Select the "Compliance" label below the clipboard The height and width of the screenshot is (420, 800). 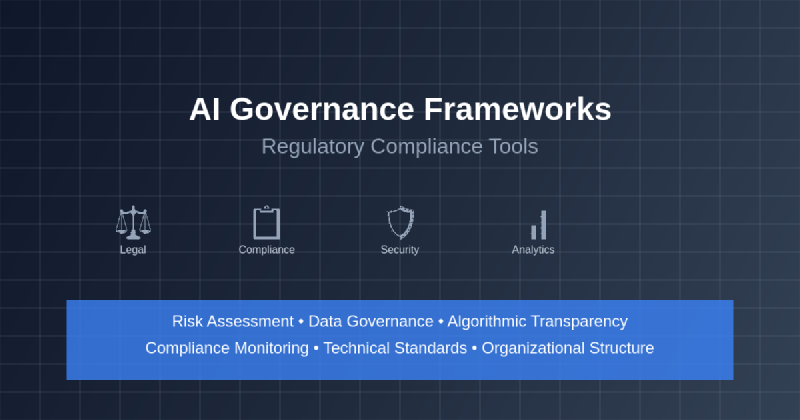(266, 250)
